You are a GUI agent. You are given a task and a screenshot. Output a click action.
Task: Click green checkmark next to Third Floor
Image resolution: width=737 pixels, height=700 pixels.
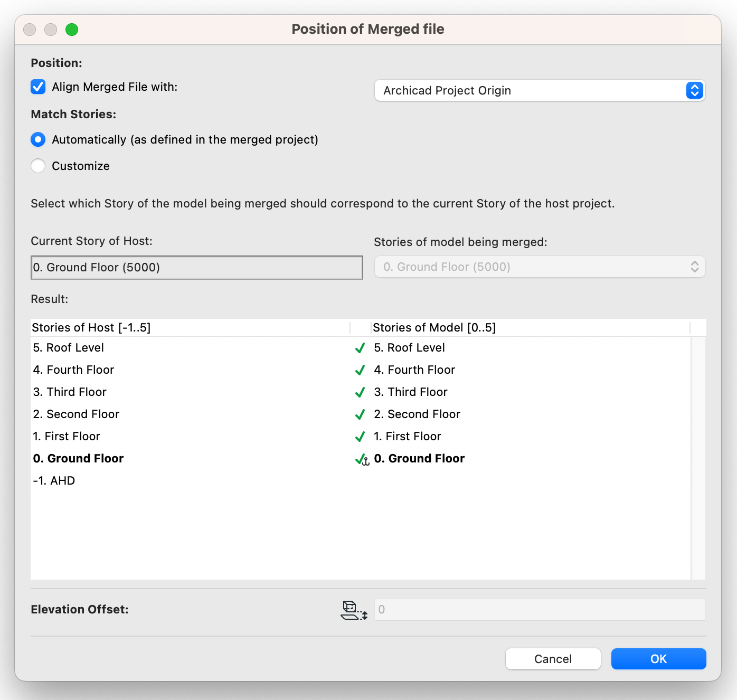(x=360, y=393)
